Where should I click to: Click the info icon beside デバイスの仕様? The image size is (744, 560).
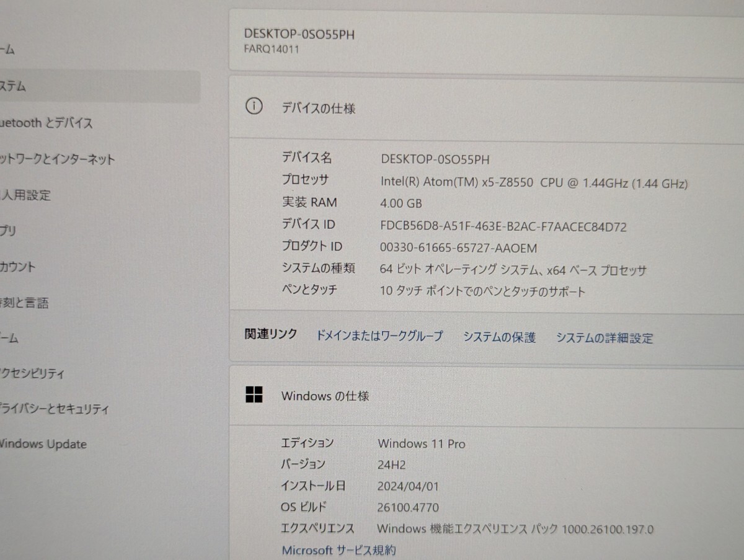254,107
